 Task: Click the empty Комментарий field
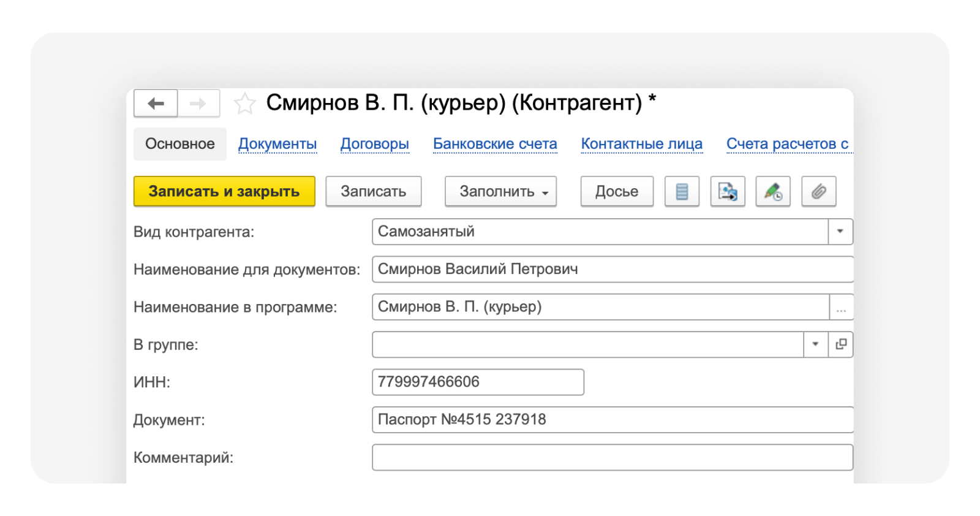tap(612, 458)
